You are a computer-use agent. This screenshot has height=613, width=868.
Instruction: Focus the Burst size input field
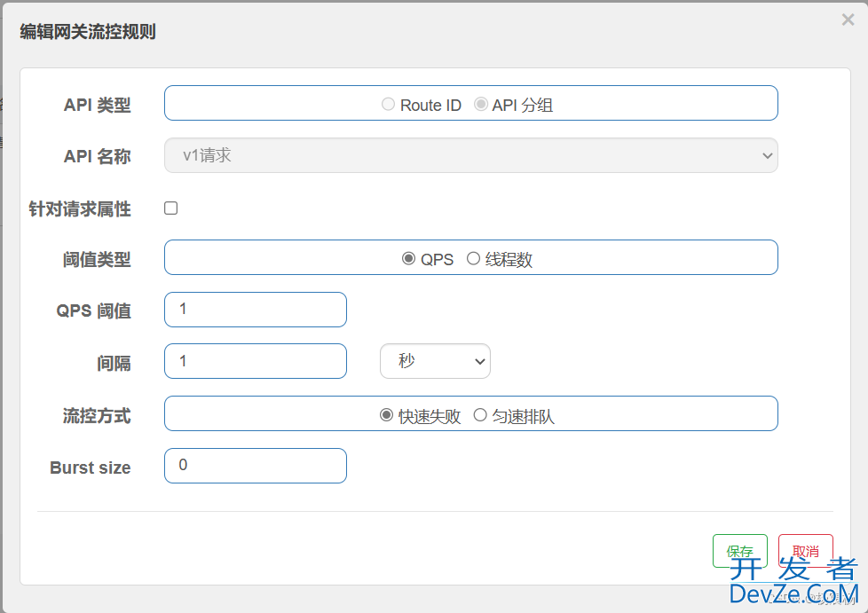pyautogui.click(x=256, y=465)
